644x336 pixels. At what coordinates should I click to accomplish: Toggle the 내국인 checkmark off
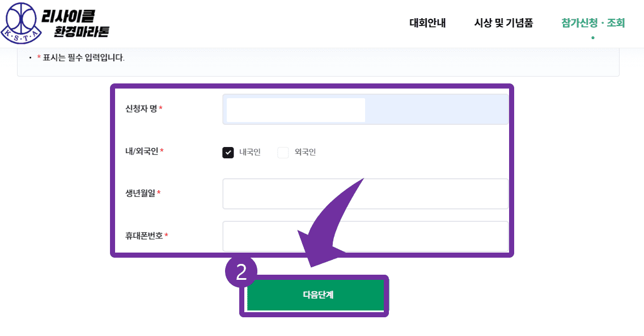pyautogui.click(x=228, y=152)
